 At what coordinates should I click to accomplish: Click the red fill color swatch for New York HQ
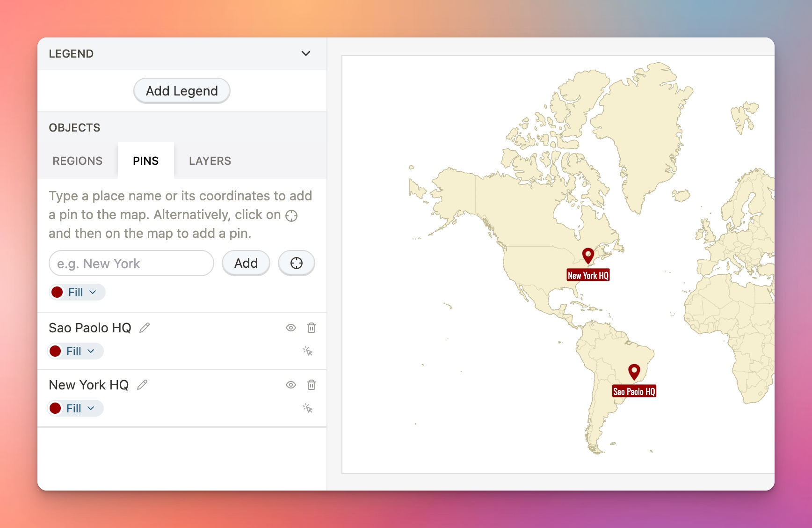(x=57, y=408)
